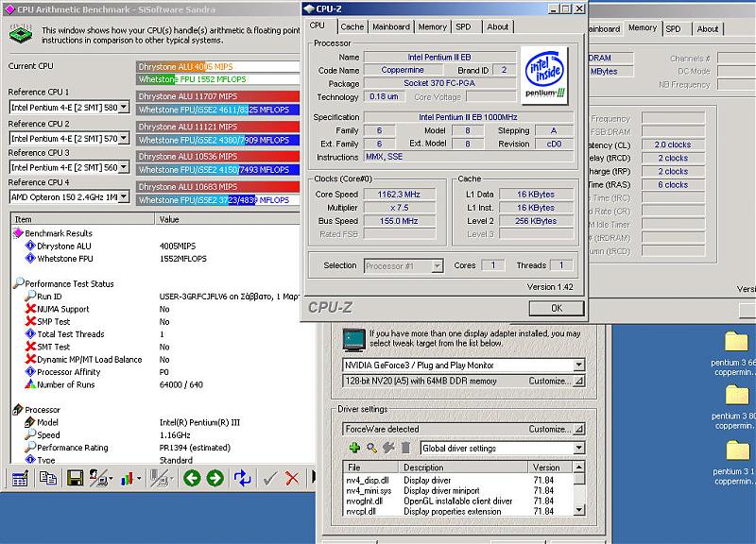The image size is (756, 544).
Task: Select the 'Dhrystone ALU' row under Benchmark Results
Action: (63, 246)
